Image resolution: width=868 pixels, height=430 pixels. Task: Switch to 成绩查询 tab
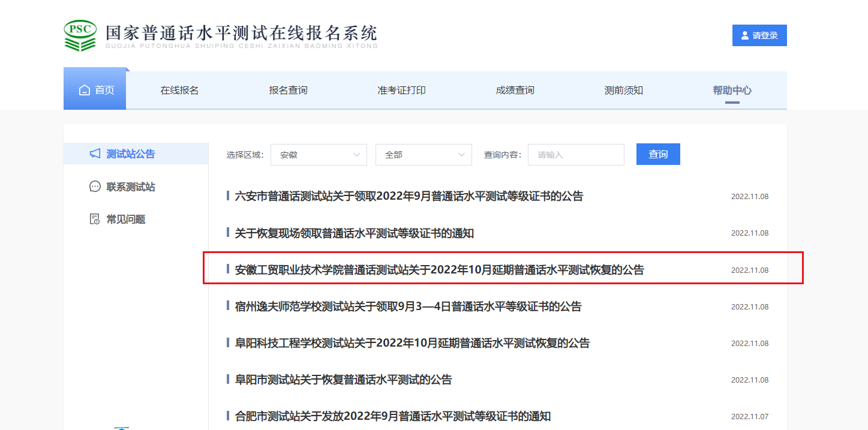pos(515,91)
